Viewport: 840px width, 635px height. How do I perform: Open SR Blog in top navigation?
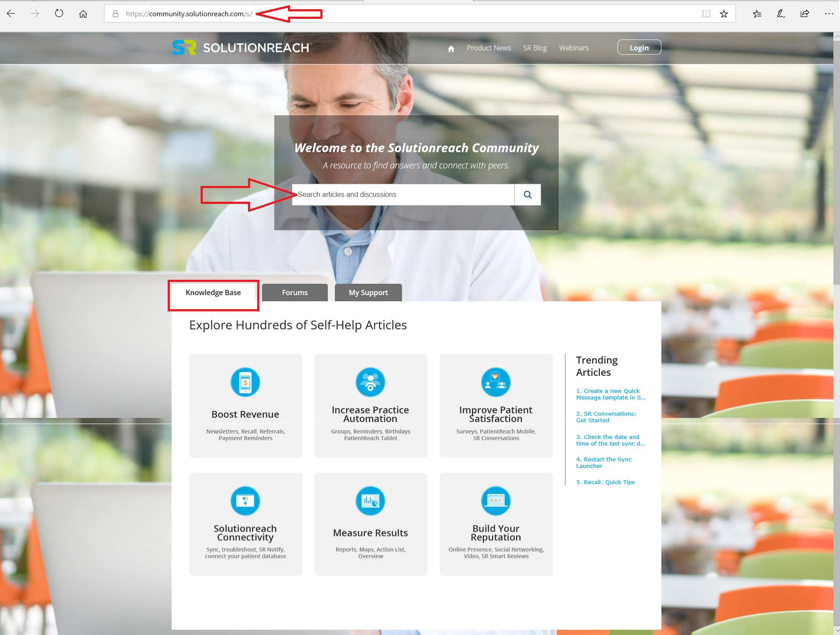pyautogui.click(x=535, y=48)
